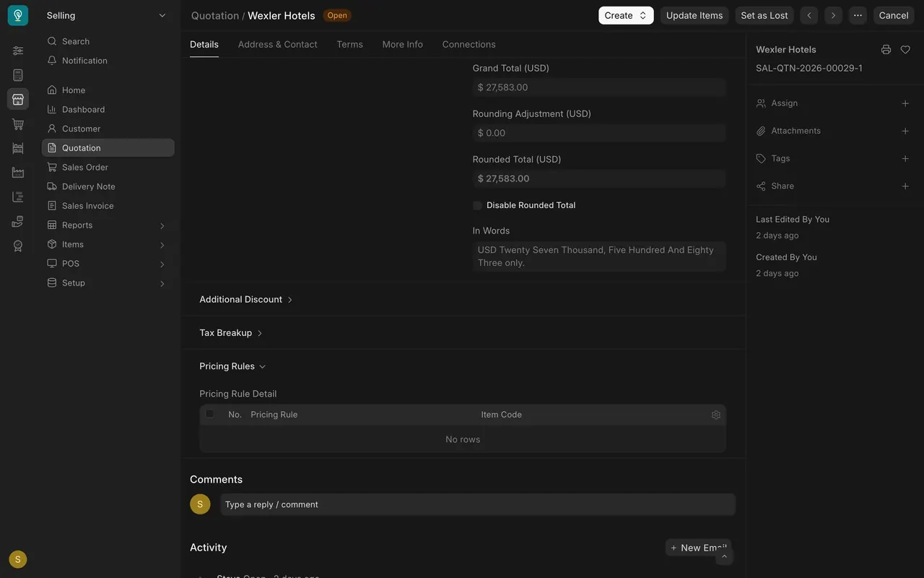Open Delivery Note in sidebar
924x578 pixels.
click(108, 186)
